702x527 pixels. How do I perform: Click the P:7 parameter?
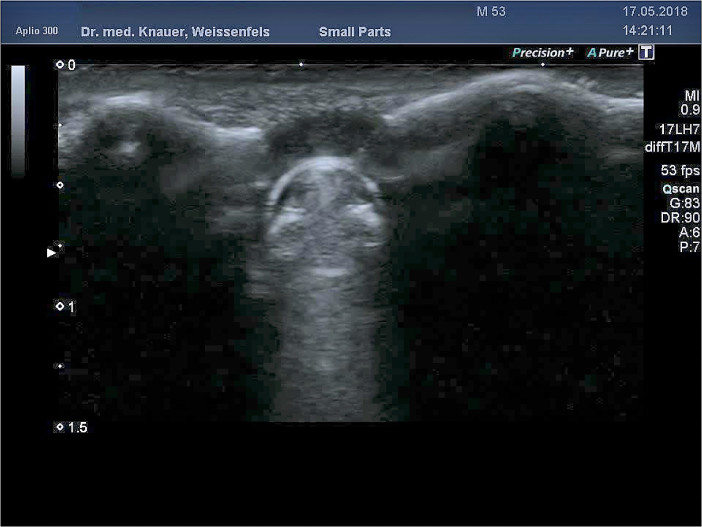(689, 247)
